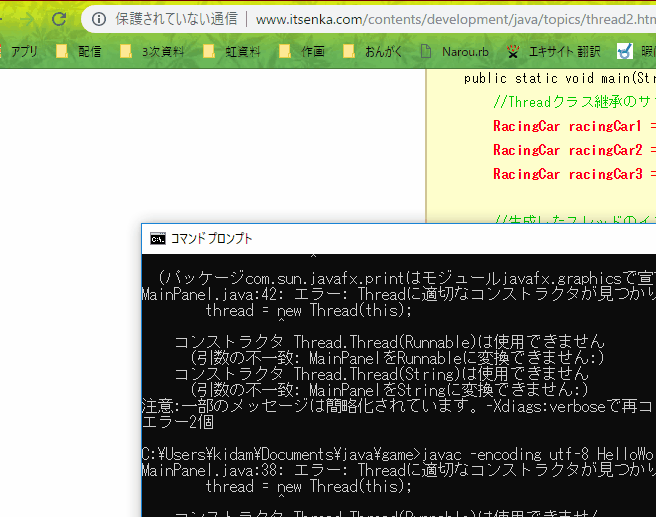
Task: Open the エキサイト 翻訳 bookmark
Action: tap(554, 51)
